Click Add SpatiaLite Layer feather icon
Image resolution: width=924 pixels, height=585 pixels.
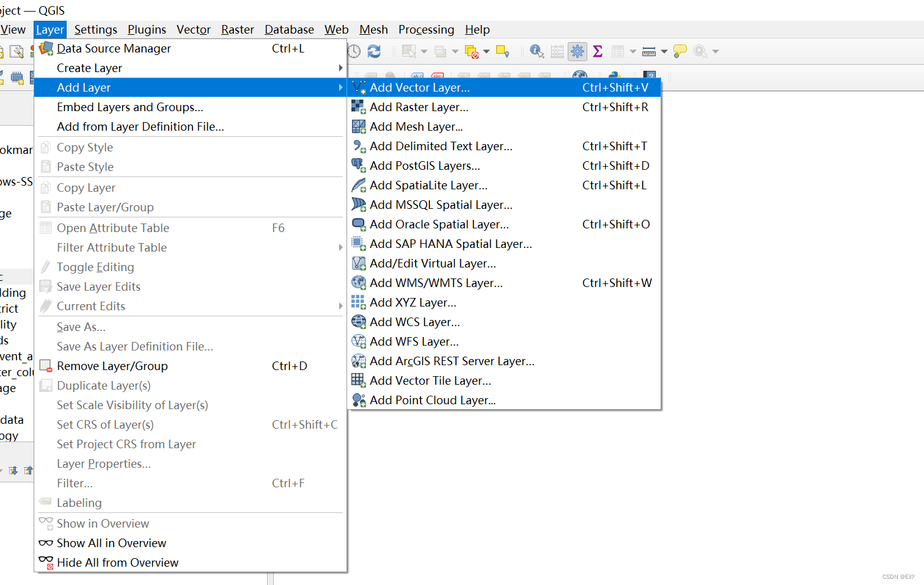(x=359, y=185)
